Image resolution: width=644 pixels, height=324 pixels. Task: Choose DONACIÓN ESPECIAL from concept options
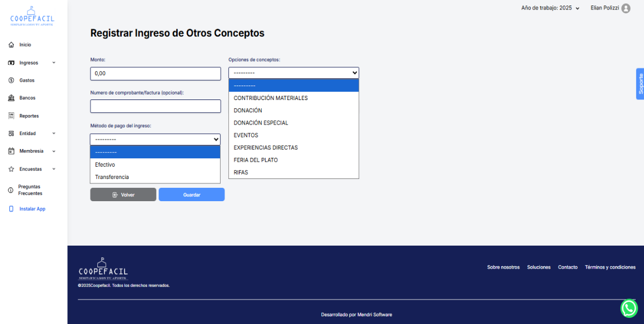(261, 123)
